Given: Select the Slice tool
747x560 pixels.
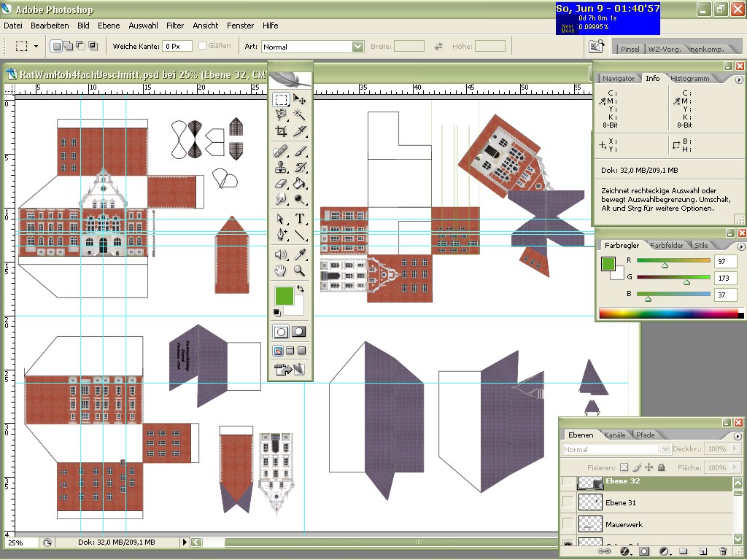Looking at the screenshot, I should pos(300,131).
